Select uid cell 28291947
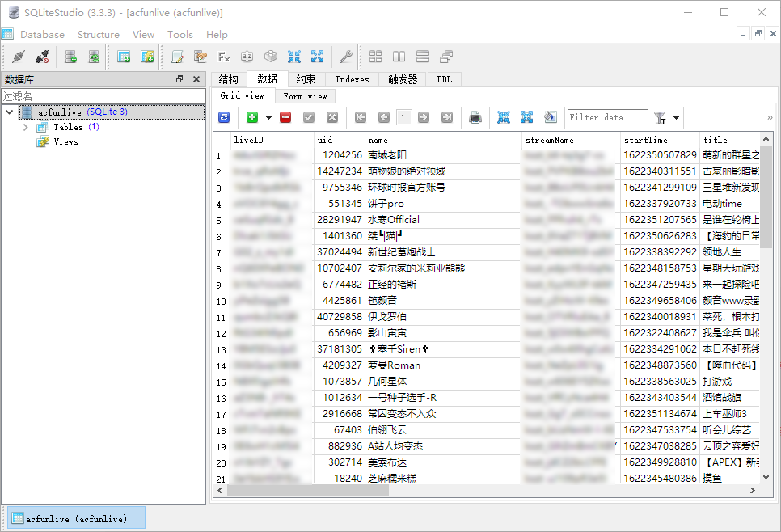The image size is (781, 532). click(339, 220)
